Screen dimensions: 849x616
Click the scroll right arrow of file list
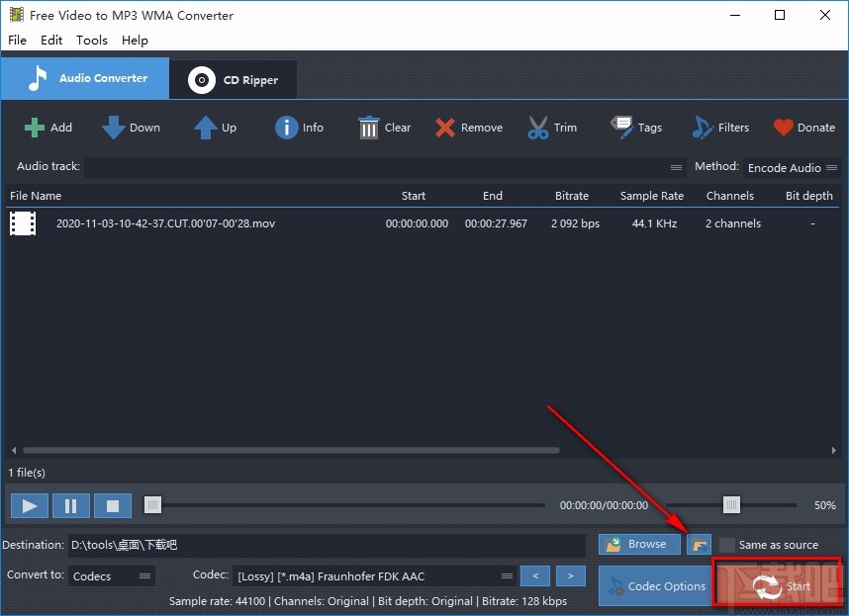(834, 450)
